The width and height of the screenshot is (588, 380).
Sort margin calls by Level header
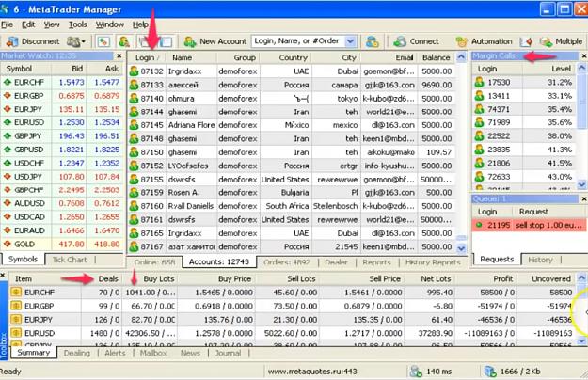click(x=549, y=69)
